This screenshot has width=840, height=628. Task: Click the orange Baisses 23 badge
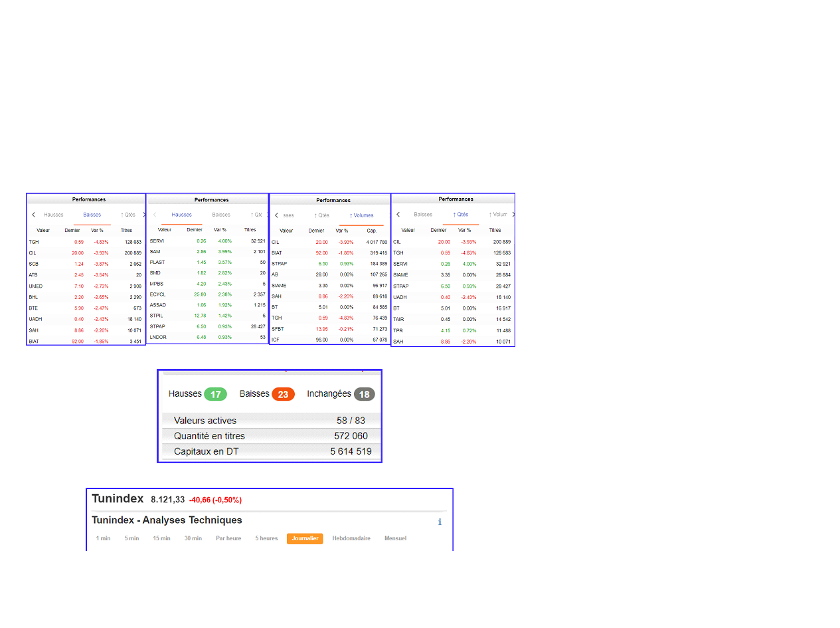click(x=283, y=394)
